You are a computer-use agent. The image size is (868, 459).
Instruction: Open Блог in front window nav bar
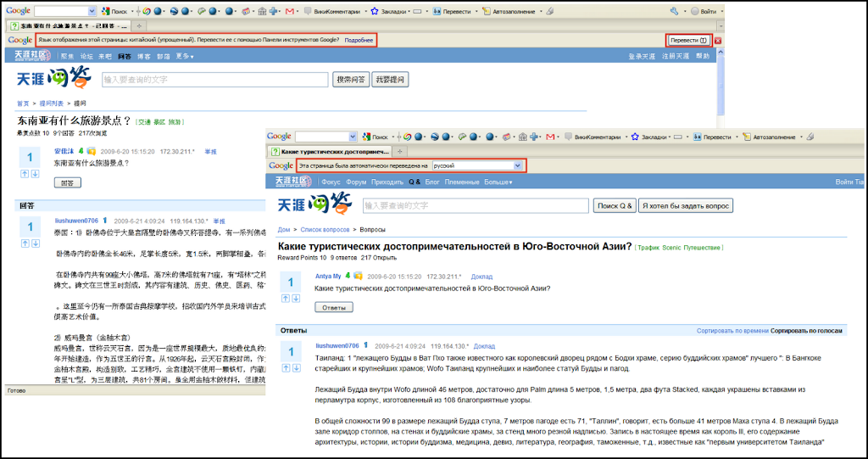(432, 182)
